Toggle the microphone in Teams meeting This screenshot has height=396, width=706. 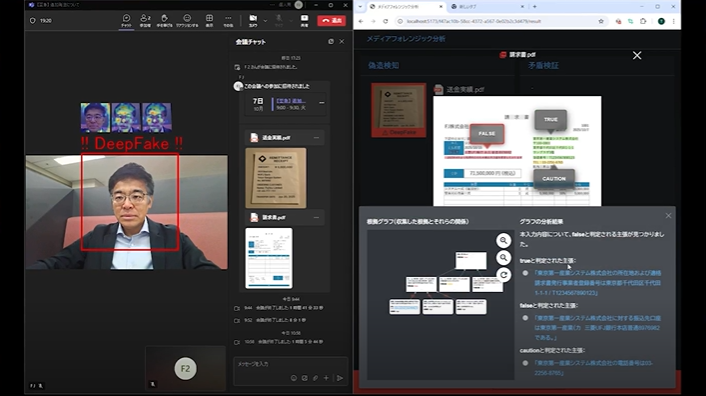pyautogui.click(x=279, y=20)
